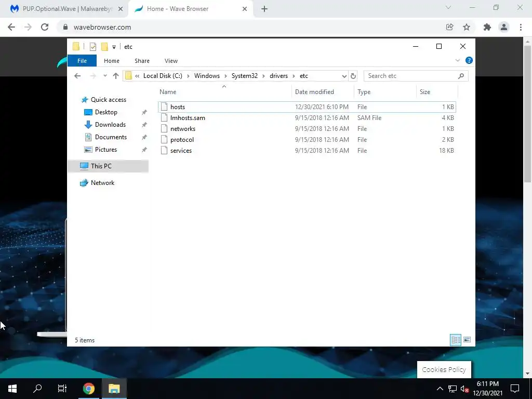
Task: Open the Chrome profile avatar
Action: pyautogui.click(x=504, y=27)
